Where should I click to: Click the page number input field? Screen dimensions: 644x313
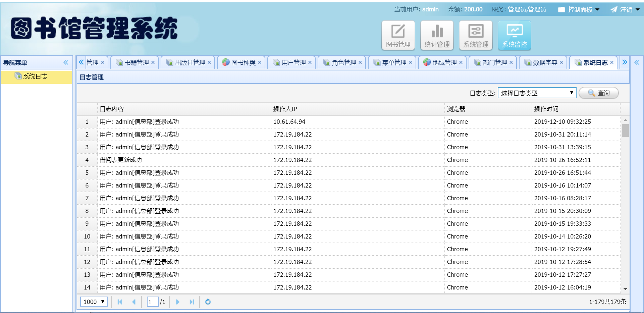pos(153,302)
